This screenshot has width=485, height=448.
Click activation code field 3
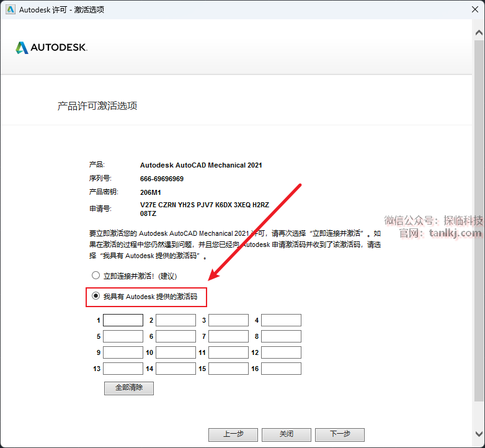[229, 320]
